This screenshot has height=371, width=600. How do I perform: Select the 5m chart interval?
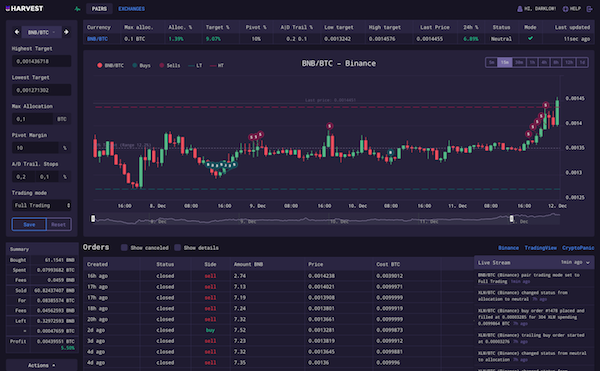[x=492, y=62]
